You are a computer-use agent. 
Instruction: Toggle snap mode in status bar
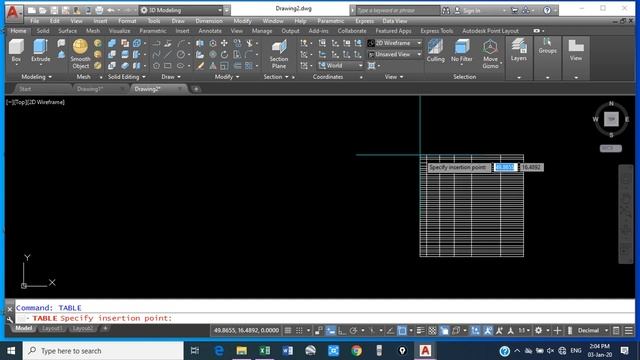299,331
